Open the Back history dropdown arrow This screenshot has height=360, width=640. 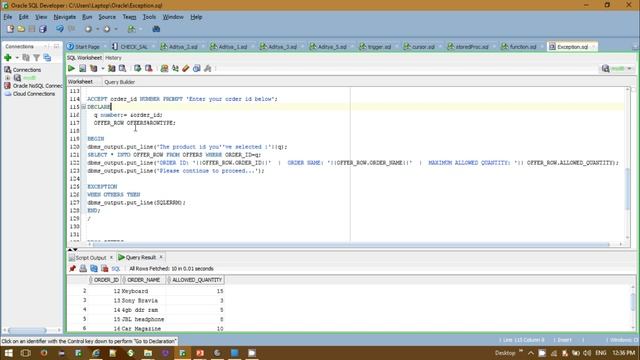pos(97,29)
